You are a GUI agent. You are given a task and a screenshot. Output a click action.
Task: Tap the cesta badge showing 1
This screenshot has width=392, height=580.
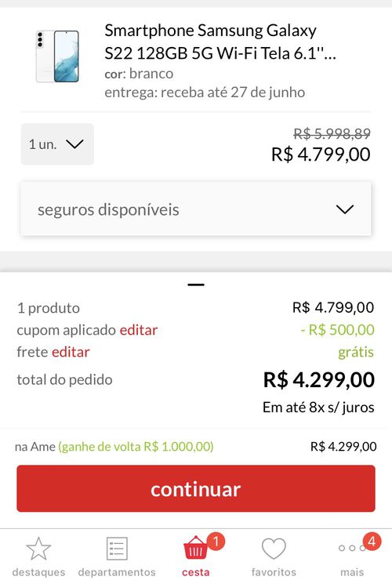click(x=216, y=542)
